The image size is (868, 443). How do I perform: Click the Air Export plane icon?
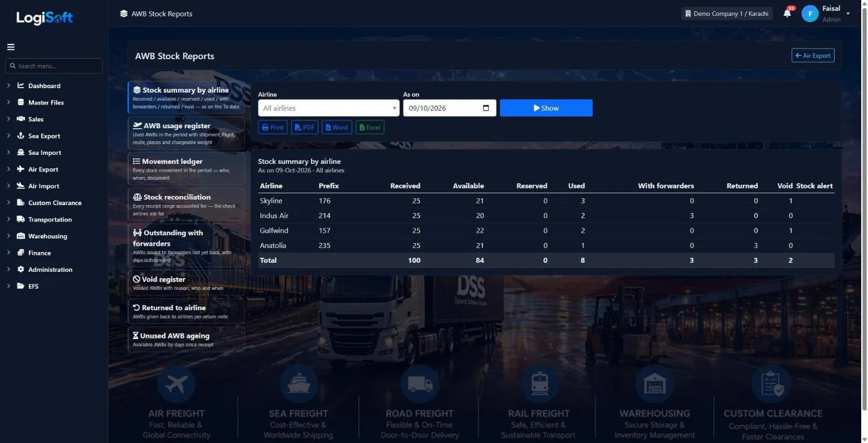[x=21, y=169]
